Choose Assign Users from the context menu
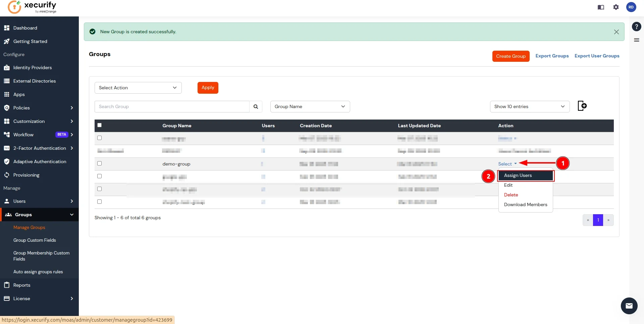Screen dimensions: 644x324 click(518, 175)
